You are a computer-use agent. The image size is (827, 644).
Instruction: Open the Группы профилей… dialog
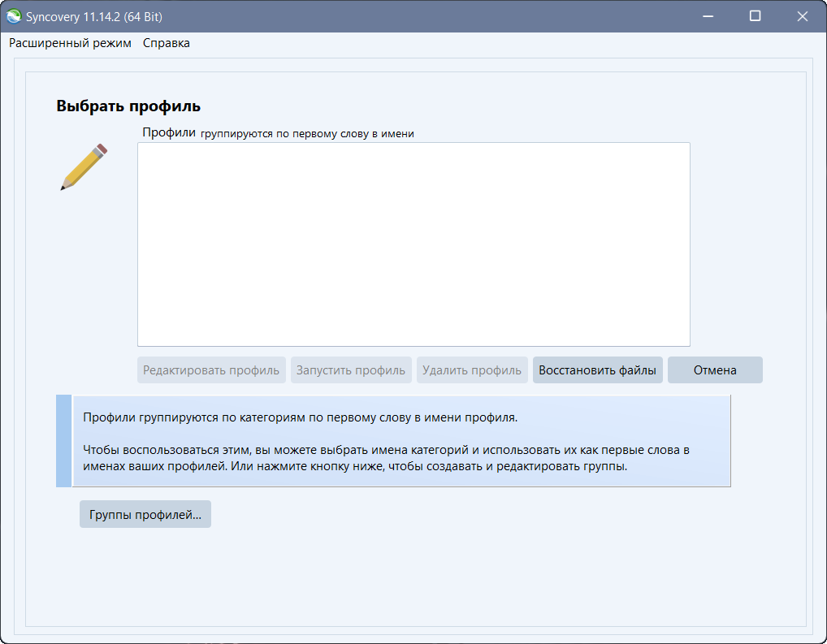[145, 515]
